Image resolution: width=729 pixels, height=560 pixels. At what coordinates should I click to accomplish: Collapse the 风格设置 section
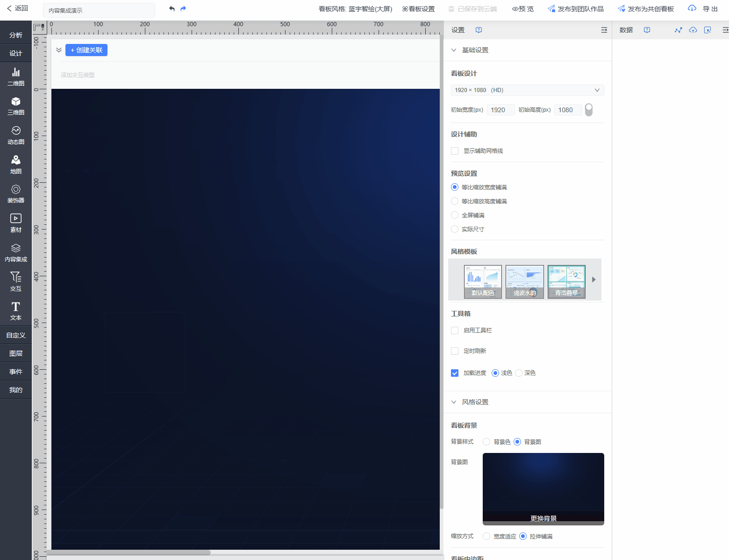point(454,402)
